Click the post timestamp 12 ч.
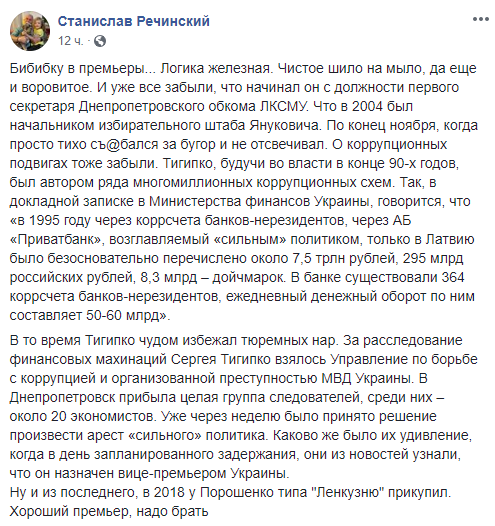495x526 pixels. click(x=70, y=41)
